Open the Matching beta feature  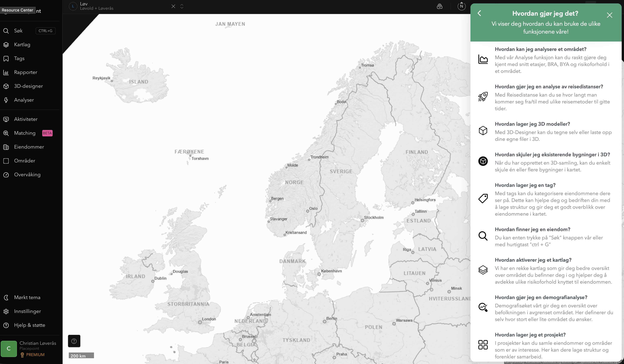(x=24, y=133)
